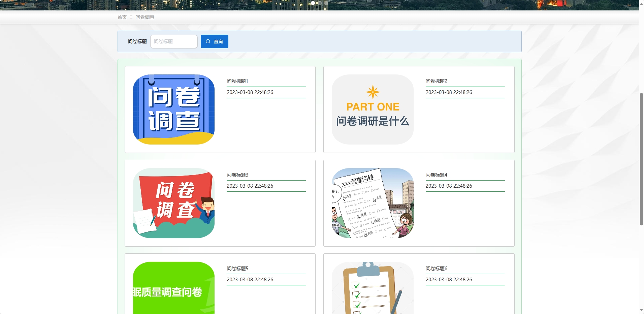The image size is (644, 314).
Task: Click the page vertical scrollbar thumb
Action: (x=641, y=159)
